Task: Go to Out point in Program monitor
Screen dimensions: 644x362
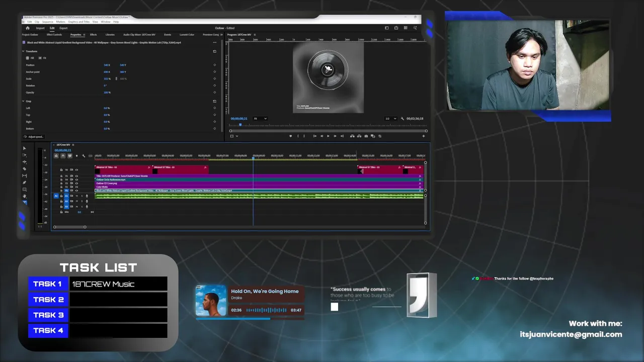Action: [x=342, y=136]
